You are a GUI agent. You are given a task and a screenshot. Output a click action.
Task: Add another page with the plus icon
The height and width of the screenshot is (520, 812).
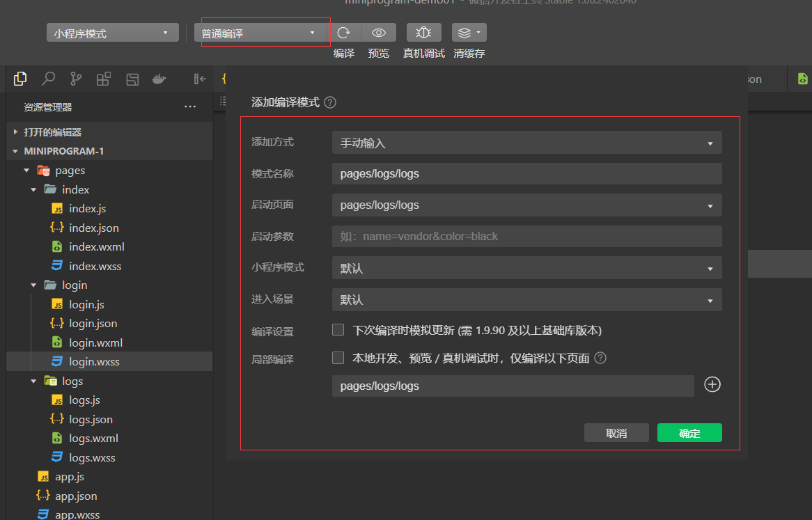pos(712,384)
